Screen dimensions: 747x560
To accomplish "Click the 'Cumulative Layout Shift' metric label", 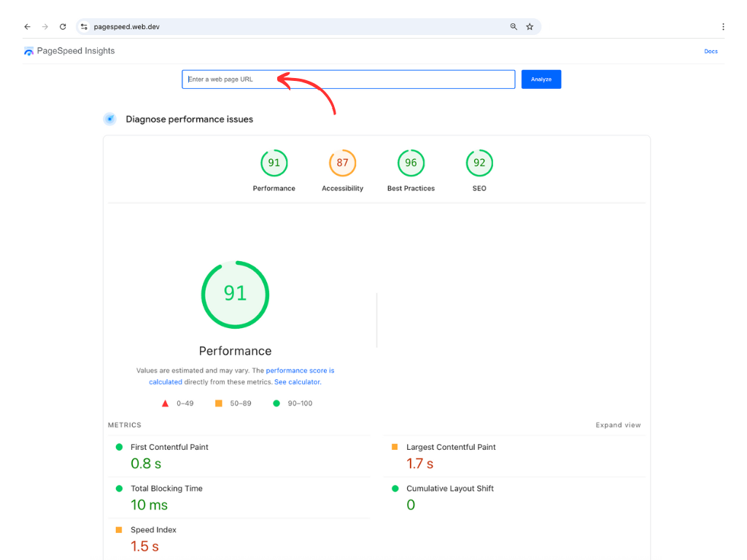I will tap(449, 489).
